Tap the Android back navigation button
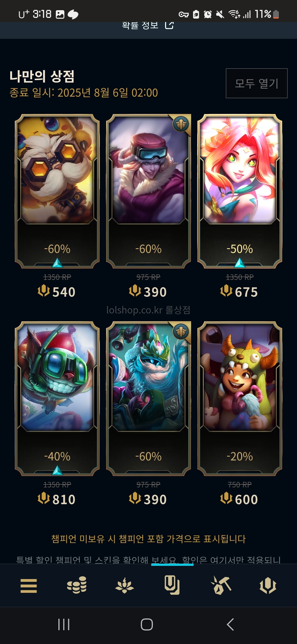 230,624
